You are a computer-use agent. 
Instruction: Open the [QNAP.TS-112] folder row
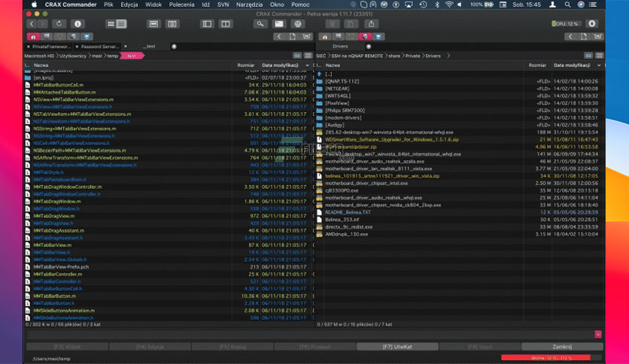[x=460, y=81]
